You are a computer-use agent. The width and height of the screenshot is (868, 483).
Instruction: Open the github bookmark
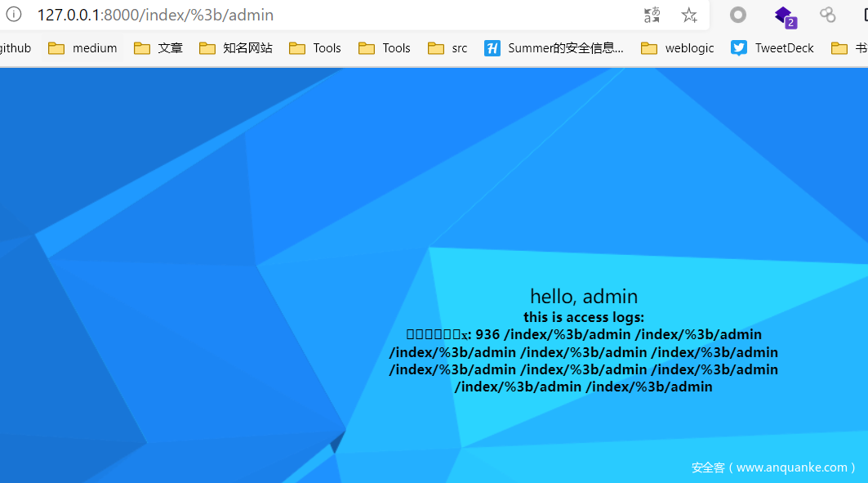coord(15,48)
